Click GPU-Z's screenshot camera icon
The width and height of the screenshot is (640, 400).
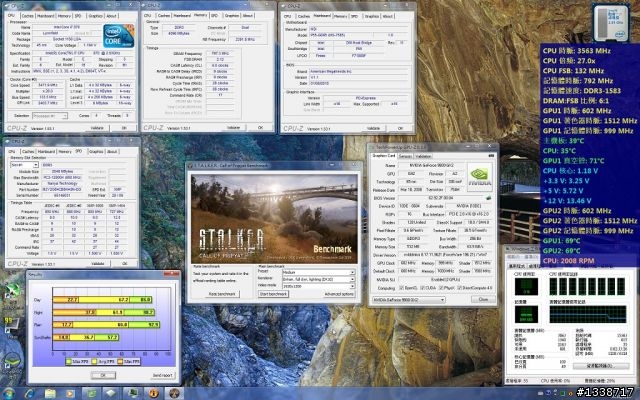pos(491,156)
